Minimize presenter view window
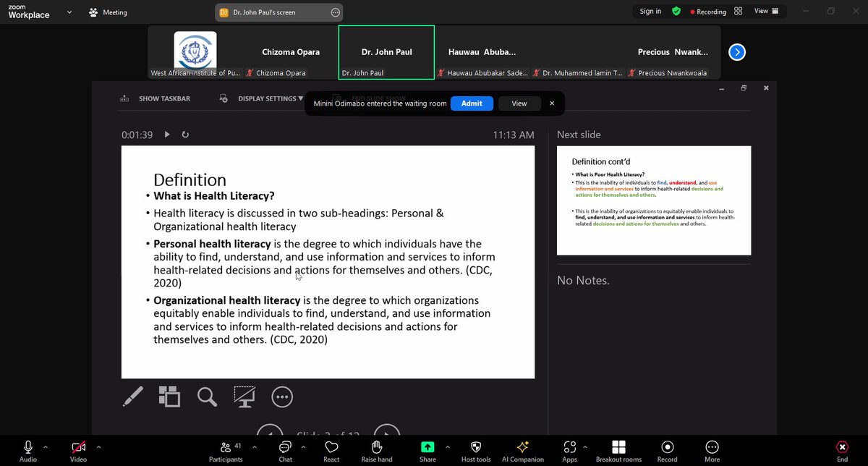This screenshot has height=466, width=868. pos(720,88)
